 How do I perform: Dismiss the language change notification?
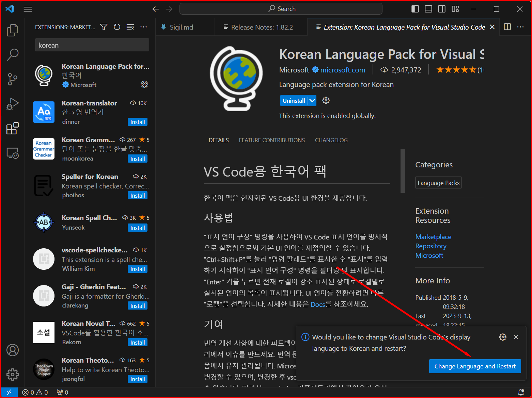pos(516,337)
